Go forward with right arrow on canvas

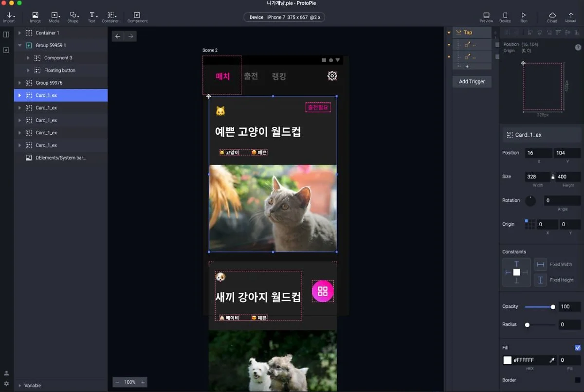130,36
